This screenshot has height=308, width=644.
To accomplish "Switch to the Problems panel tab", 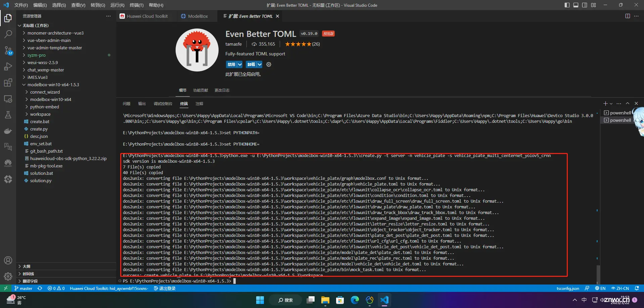I will (x=127, y=104).
